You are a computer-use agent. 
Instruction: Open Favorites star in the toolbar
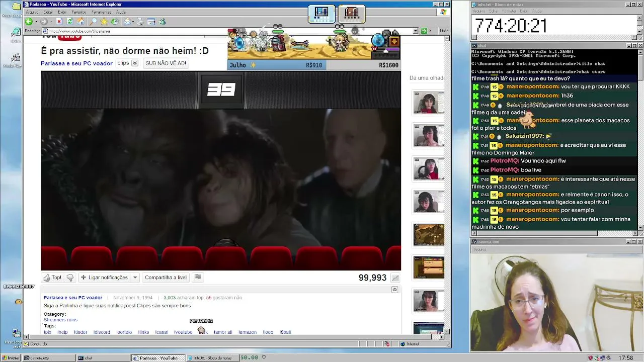pos(104,22)
